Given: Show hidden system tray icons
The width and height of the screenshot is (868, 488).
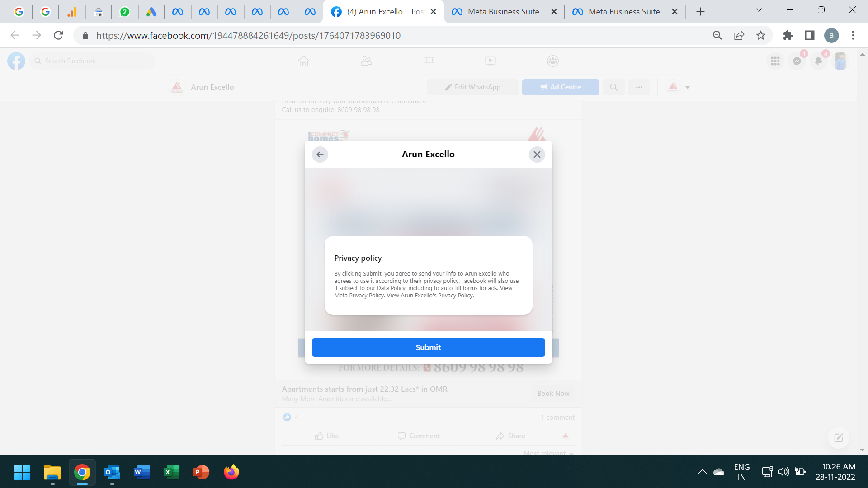Looking at the screenshot, I should click(702, 472).
